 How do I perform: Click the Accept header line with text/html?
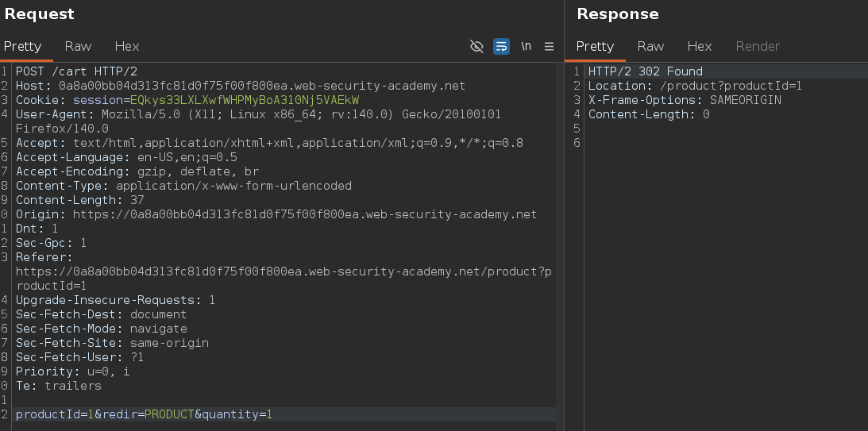(269, 143)
